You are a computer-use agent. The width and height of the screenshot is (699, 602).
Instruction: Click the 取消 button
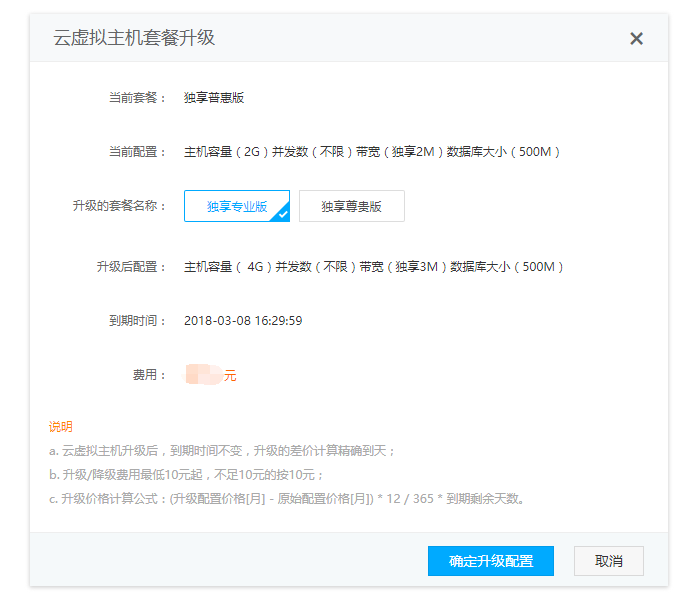pos(608,561)
